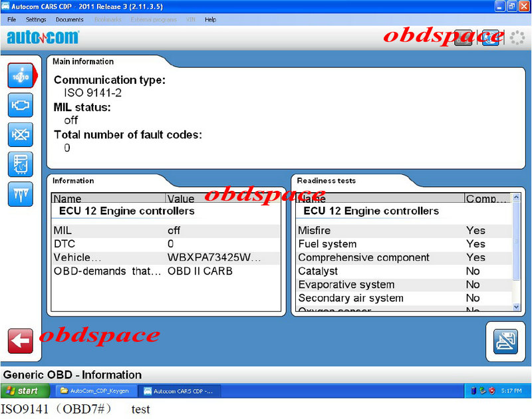532x419 pixels.
Task: Click the safely remove hardware tray icon
Action: (483, 391)
